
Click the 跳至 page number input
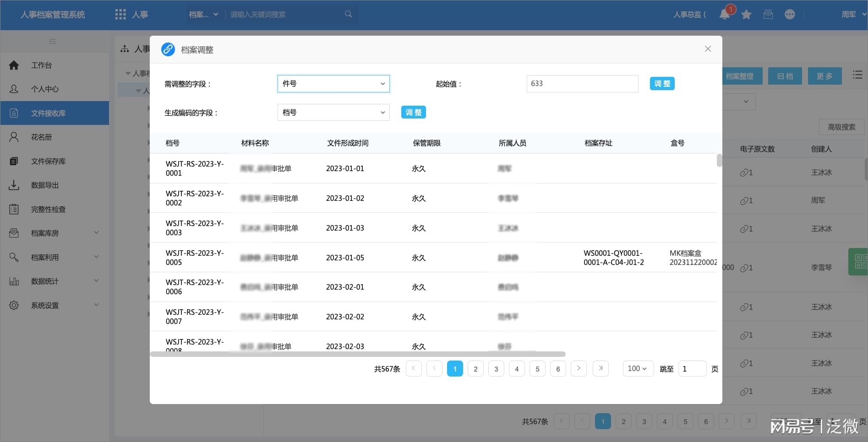(692, 369)
